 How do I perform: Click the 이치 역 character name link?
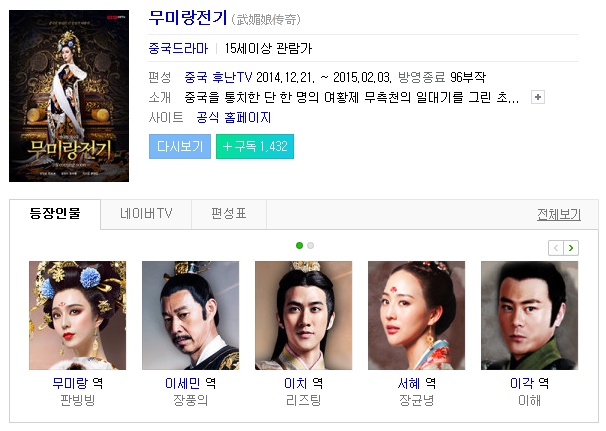(303, 383)
